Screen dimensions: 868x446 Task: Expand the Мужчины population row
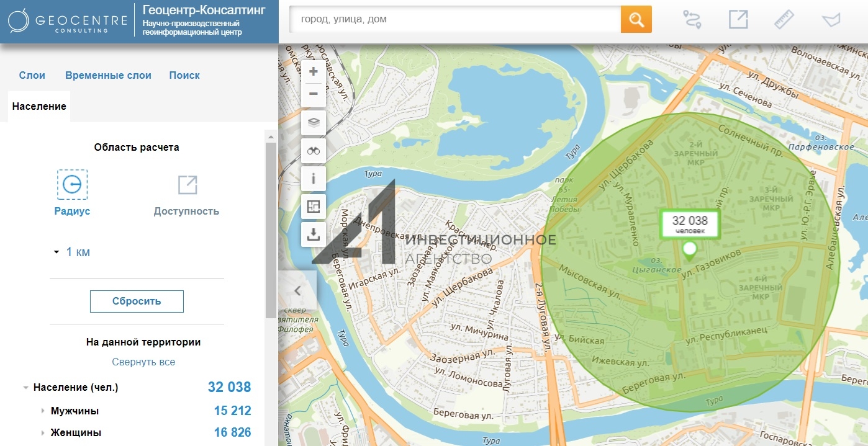coord(43,411)
